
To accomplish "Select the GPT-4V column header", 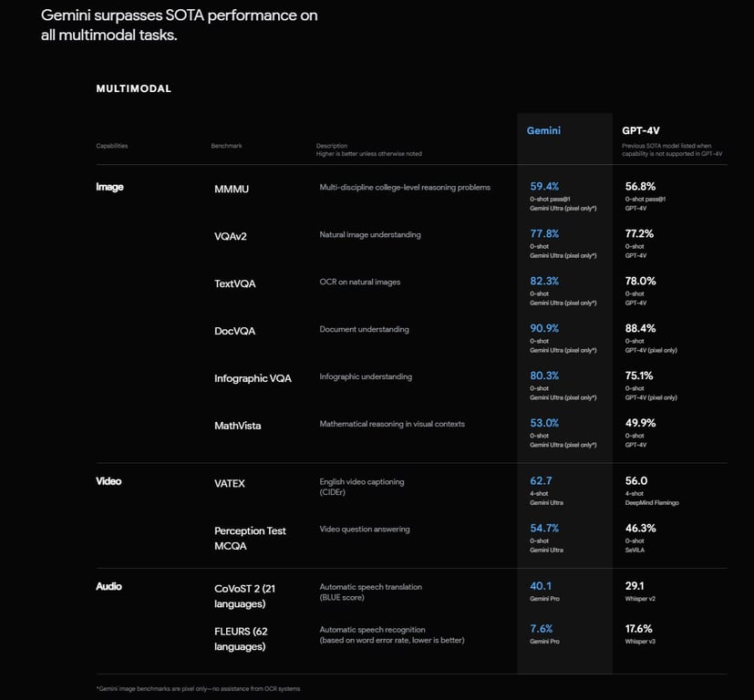I will coord(641,130).
